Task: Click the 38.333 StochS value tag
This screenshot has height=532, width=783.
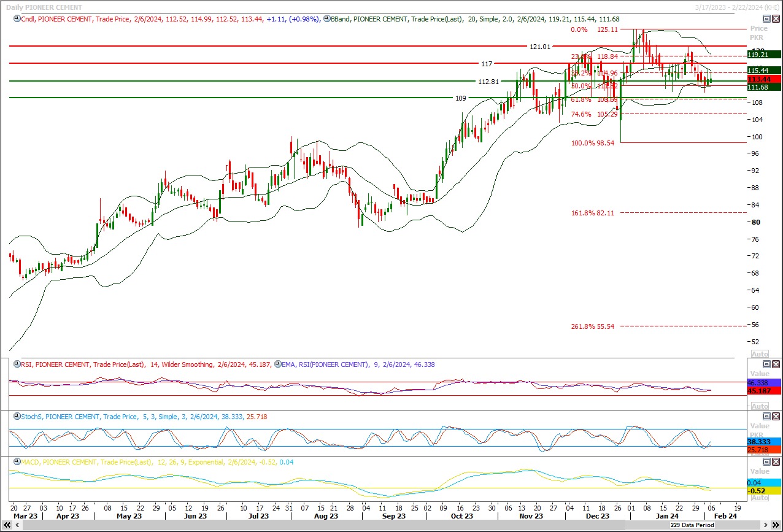Action: (763, 442)
